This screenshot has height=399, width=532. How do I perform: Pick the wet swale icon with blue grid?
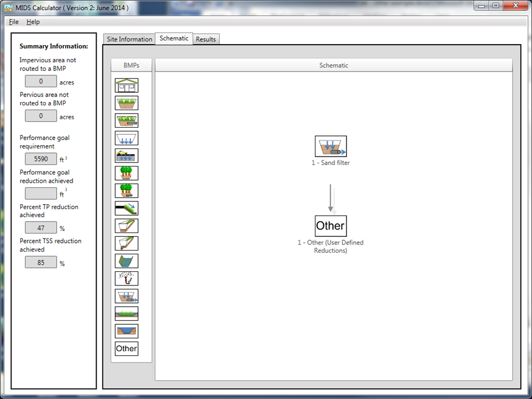(127, 261)
